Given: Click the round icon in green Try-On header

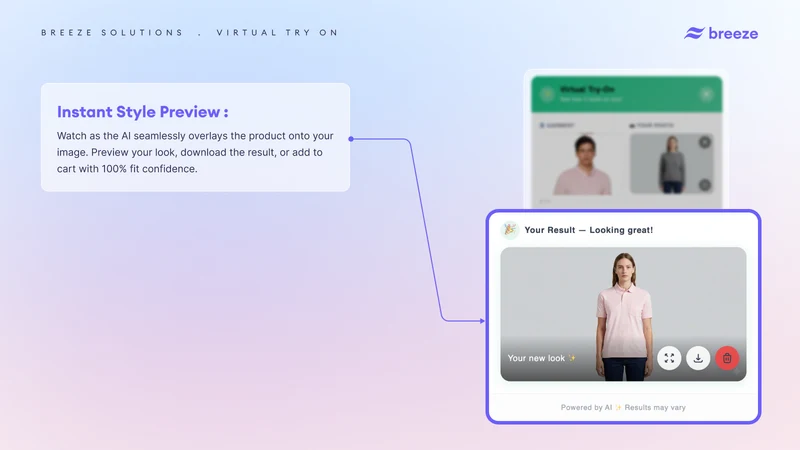Looking at the screenshot, I should (x=547, y=94).
